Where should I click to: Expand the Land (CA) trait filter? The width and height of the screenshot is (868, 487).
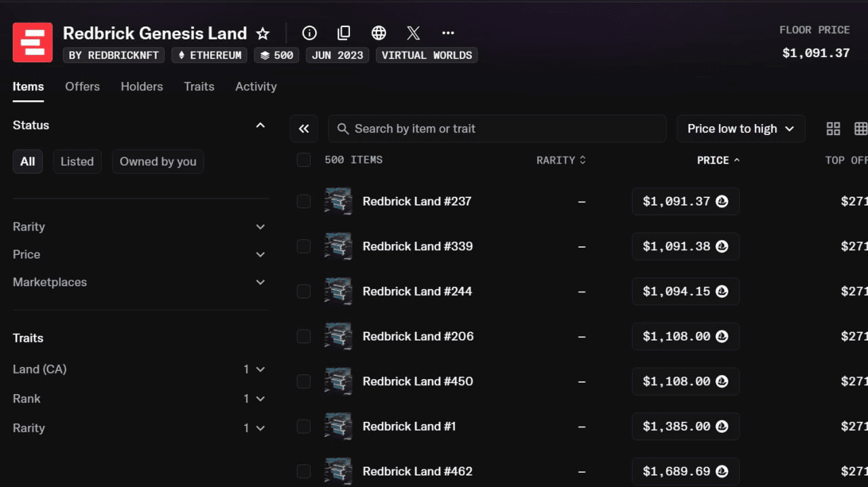139,370
